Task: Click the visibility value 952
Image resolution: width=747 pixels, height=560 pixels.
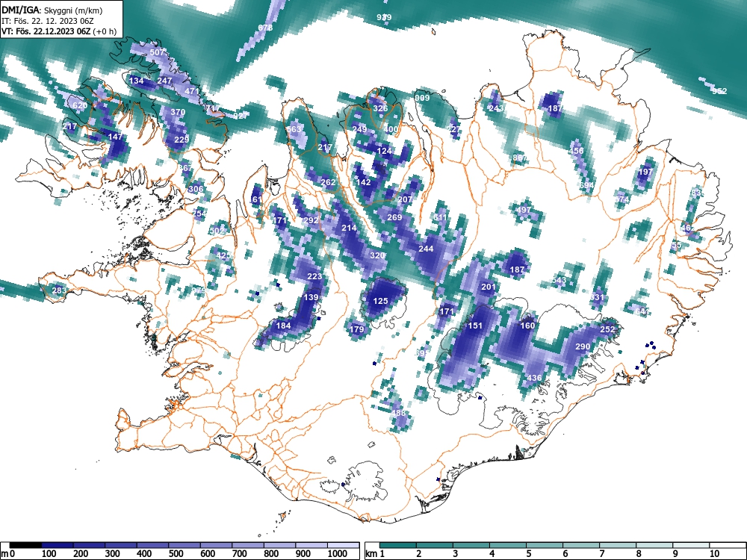Action: point(719,91)
